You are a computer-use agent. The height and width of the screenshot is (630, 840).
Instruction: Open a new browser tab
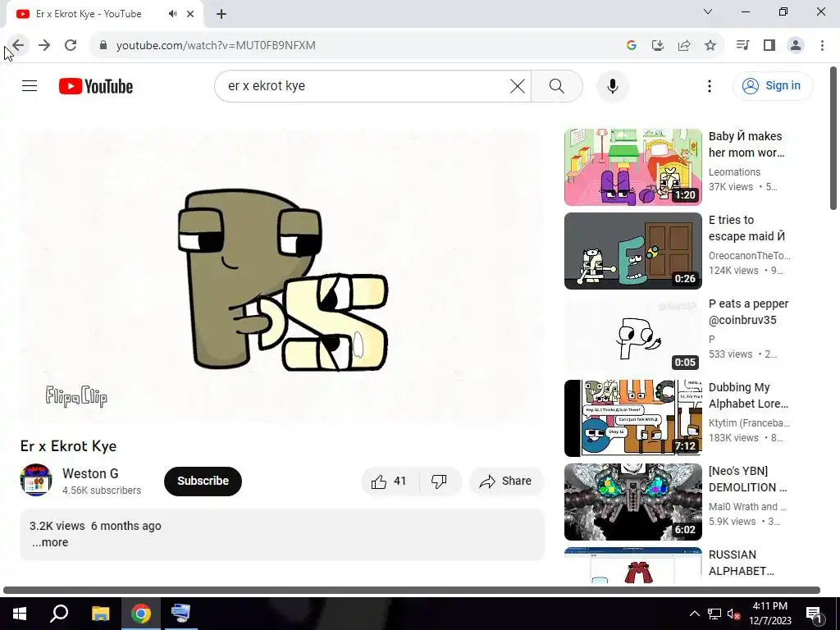[x=221, y=14]
